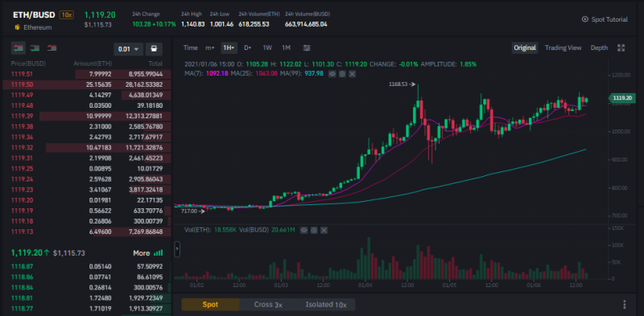Switch to Trading View chart tab

[563, 48]
